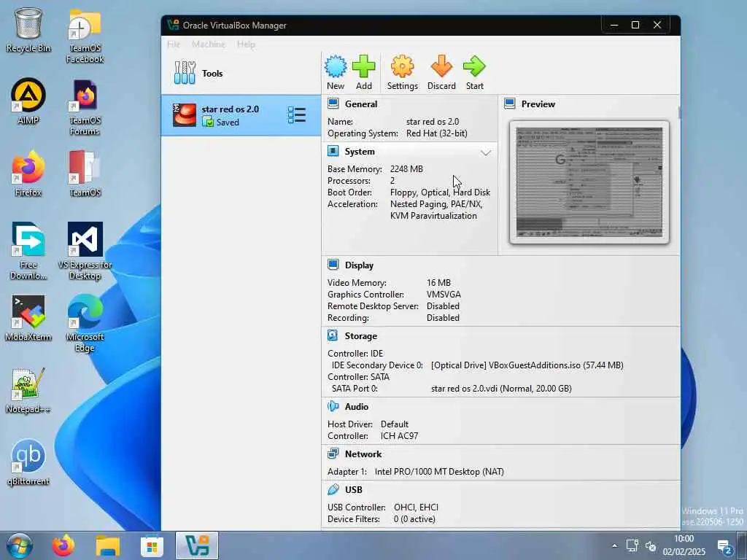
Task: Click the USB section icon
Action: click(333, 489)
